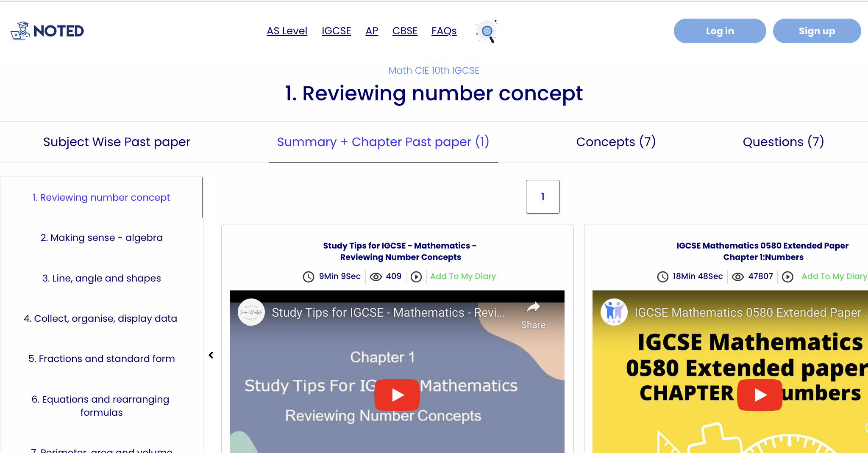The width and height of the screenshot is (868, 453).
Task: Click the 47807 view count
Action: pos(761,276)
